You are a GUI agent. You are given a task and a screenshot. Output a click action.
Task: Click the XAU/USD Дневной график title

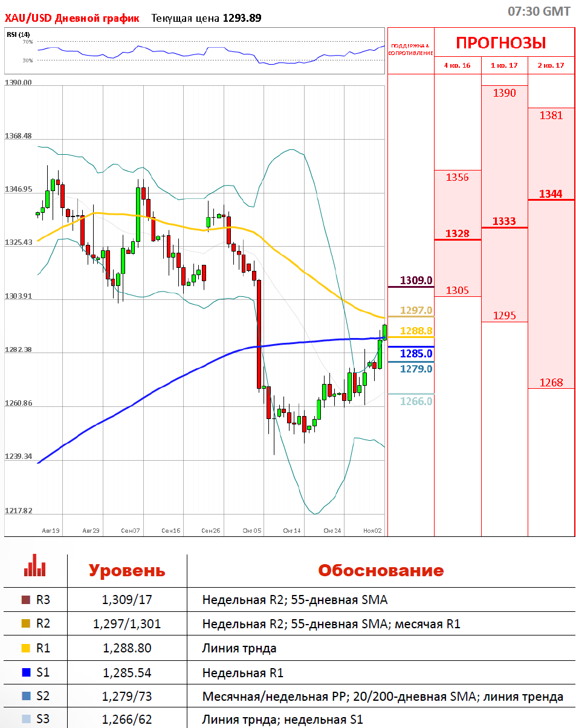tap(72, 18)
